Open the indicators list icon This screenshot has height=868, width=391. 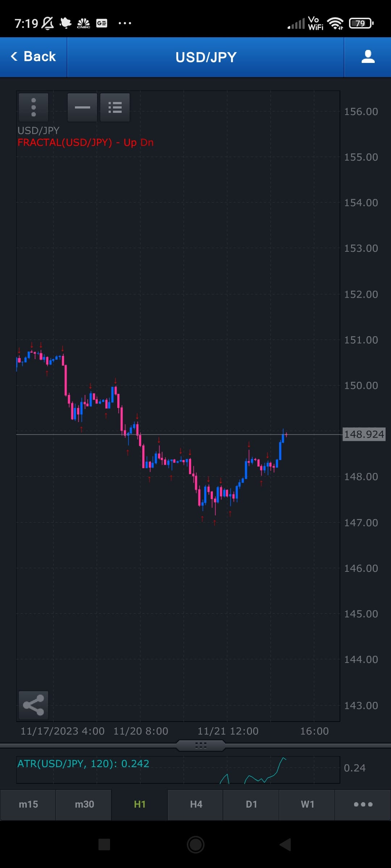[x=115, y=107]
